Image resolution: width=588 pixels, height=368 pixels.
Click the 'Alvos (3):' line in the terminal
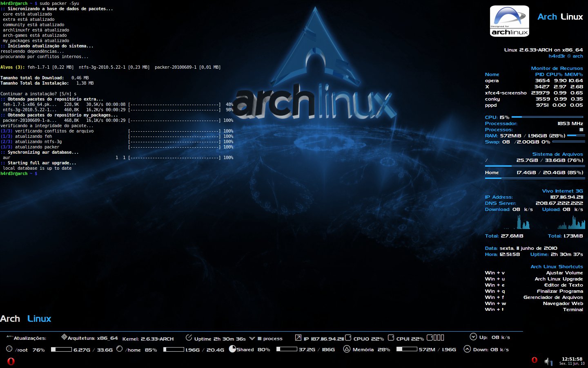pyautogui.click(x=111, y=67)
